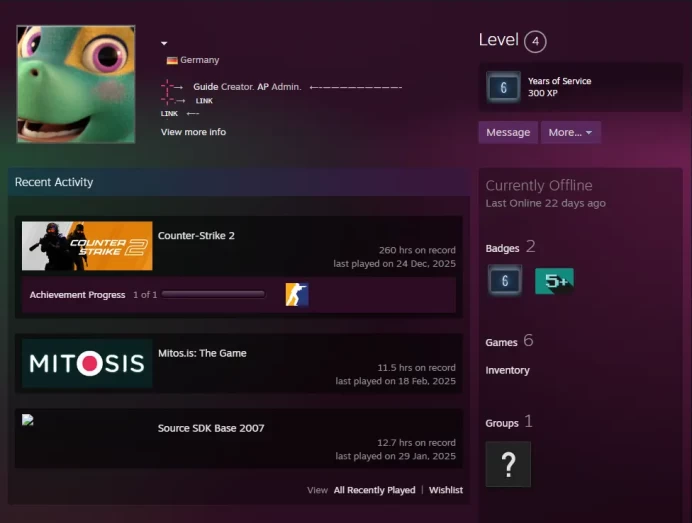Click the Germany country text
692x523 pixels.
tap(199, 60)
